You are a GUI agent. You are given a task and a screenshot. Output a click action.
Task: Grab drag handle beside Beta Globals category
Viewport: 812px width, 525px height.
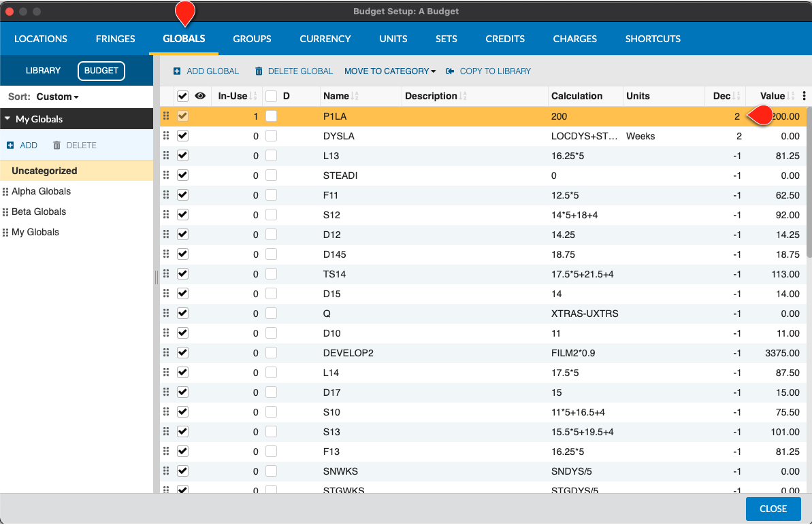click(5, 212)
